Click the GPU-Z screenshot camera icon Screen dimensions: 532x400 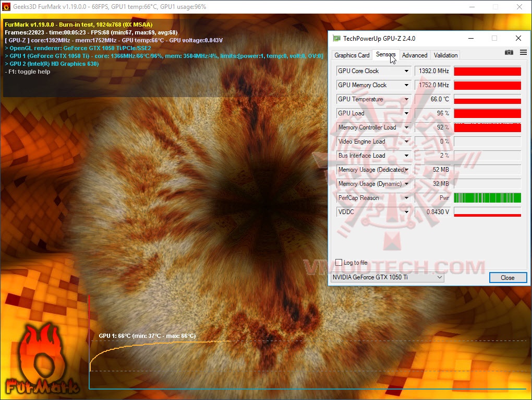509,52
